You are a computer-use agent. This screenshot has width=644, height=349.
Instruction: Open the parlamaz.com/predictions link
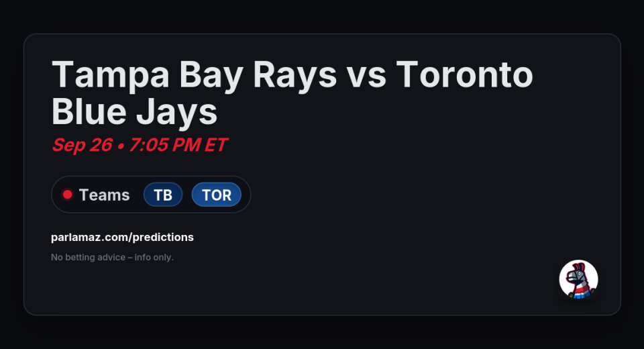(122, 237)
